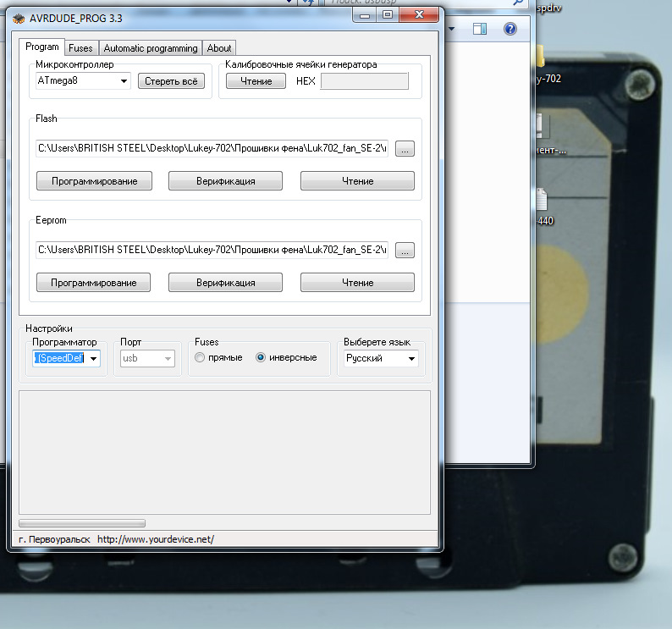The image size is (672, 629).
Task: Switch to the Program tab
Action: pyautogui.click(x=42, y=47)
